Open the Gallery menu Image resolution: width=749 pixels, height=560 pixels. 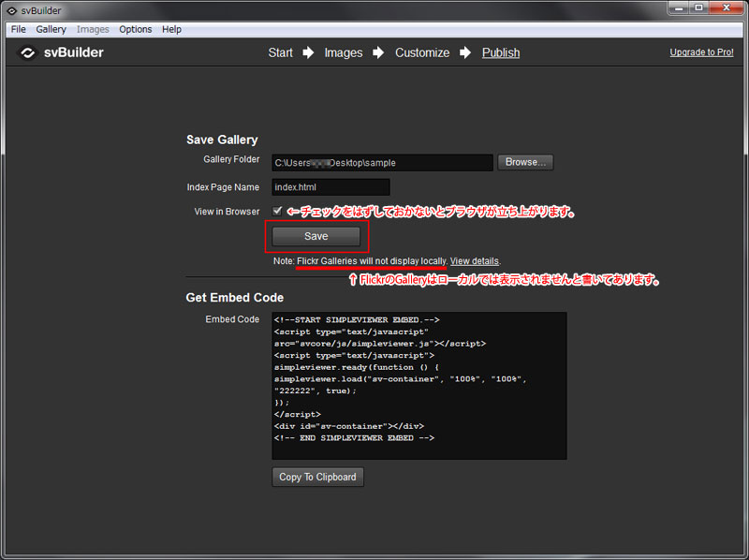click(51, 29)
